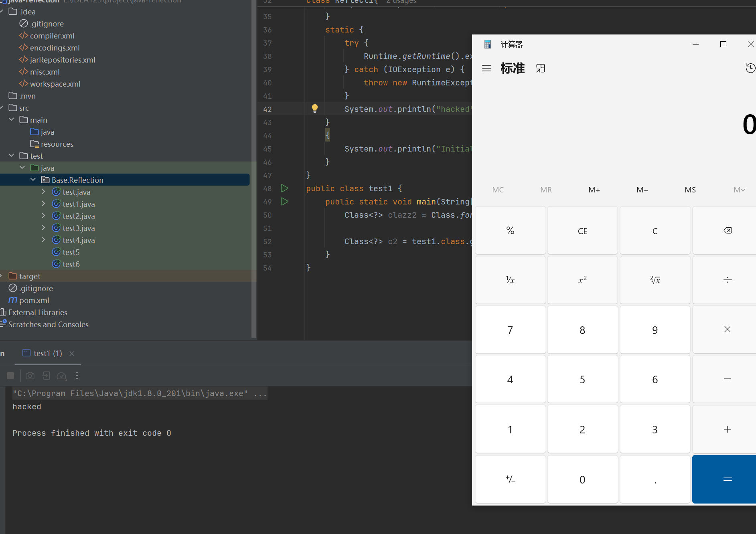Select pom.xml in the project tree
The height and width of the screenshot is (534, 756).
34,300
